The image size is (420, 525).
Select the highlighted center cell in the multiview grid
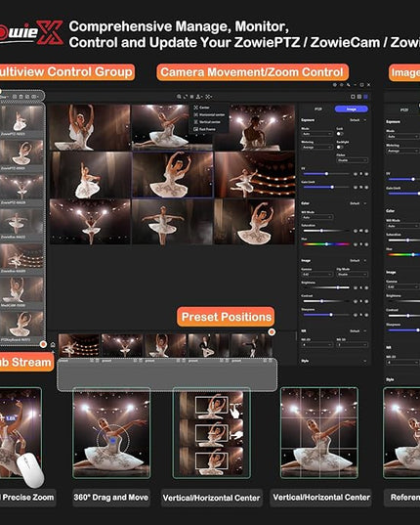173,174
